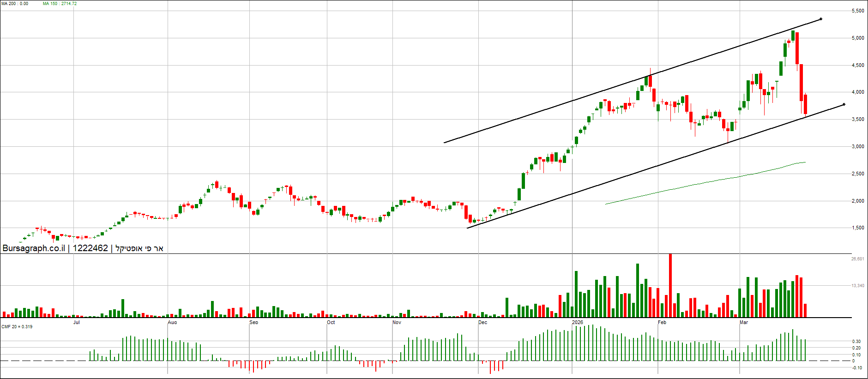
Task: Select the 5,500 price axis label
Action: pyautogui.click(x=858, y=11)
